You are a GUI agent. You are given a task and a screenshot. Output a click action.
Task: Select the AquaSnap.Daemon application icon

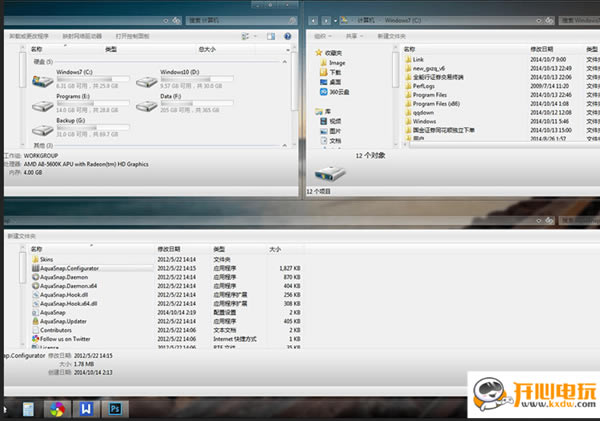36,277
